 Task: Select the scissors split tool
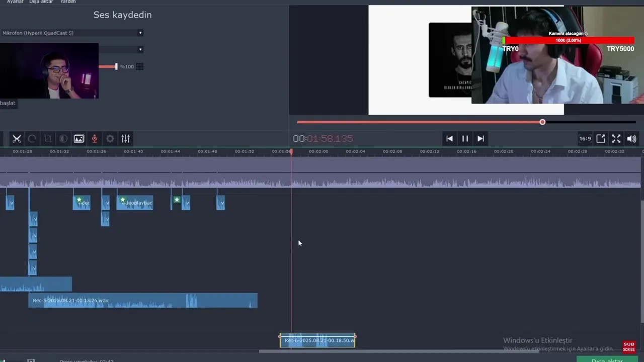pyautogui.click(x=17, y=139)
